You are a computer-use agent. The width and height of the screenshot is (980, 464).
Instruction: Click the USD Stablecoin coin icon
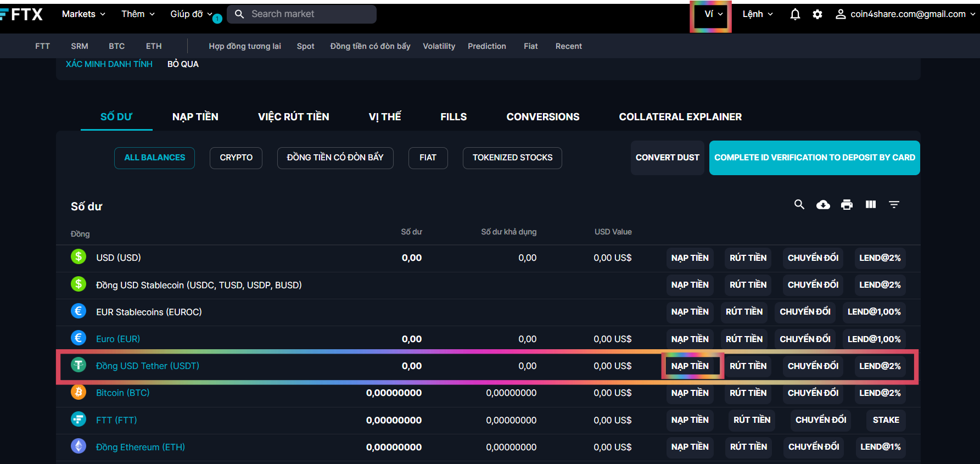pos(79,284)
